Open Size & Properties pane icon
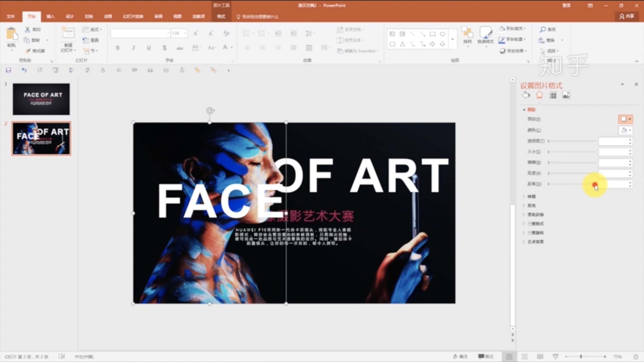This screenshot has height=362, width=644. [553, 95]
